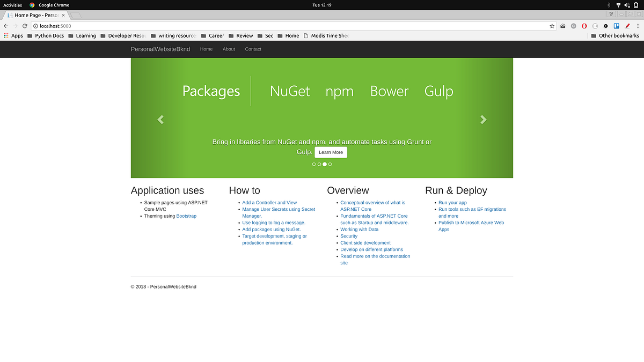The height and width of the screenshot is (362, 644).
Task: Select the third carousel slide indicator dot
Action: (324, 164)
